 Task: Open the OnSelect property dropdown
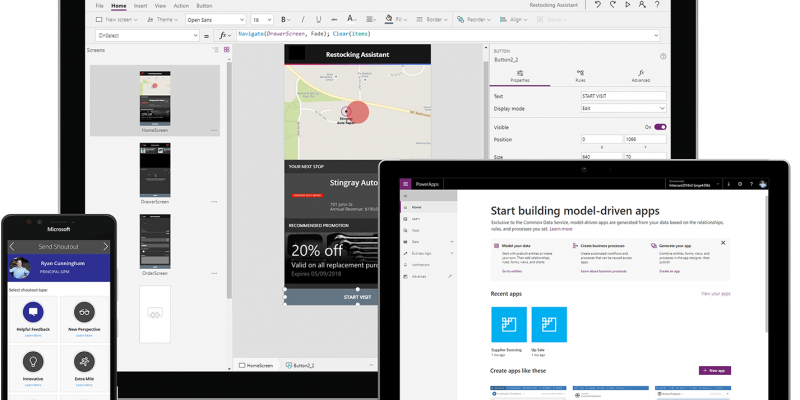(x=147, y=36)
